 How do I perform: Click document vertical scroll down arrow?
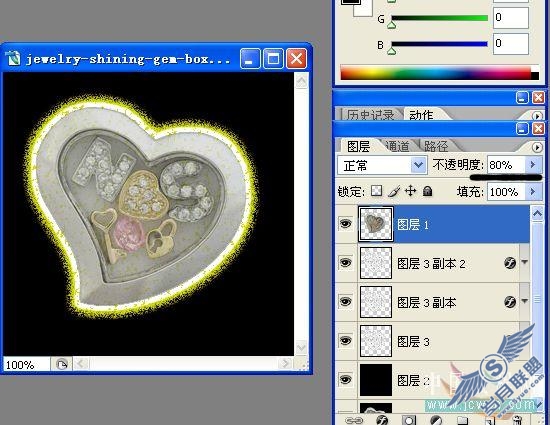(x=301, y=348)
